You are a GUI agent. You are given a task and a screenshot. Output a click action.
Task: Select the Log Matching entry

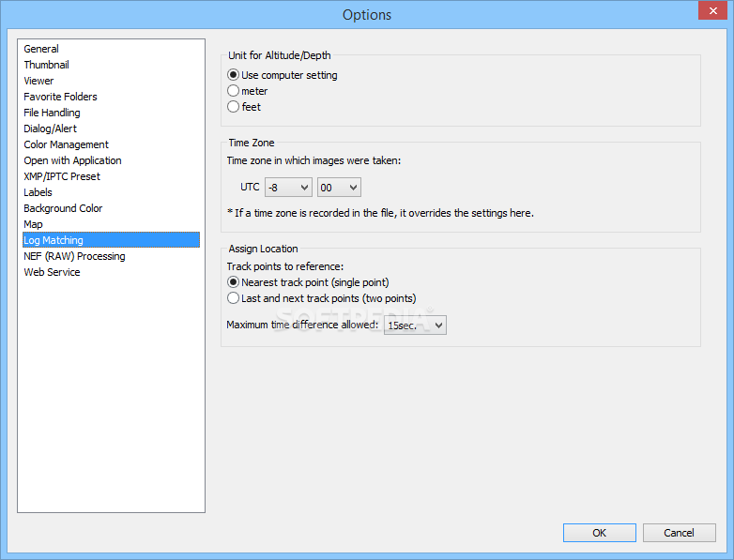[x=112, y=239]
